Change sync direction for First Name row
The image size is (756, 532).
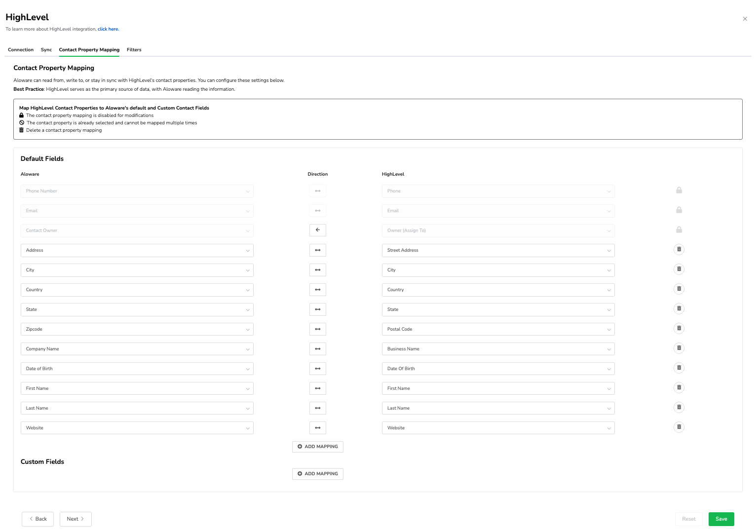[x=318, y=388]
